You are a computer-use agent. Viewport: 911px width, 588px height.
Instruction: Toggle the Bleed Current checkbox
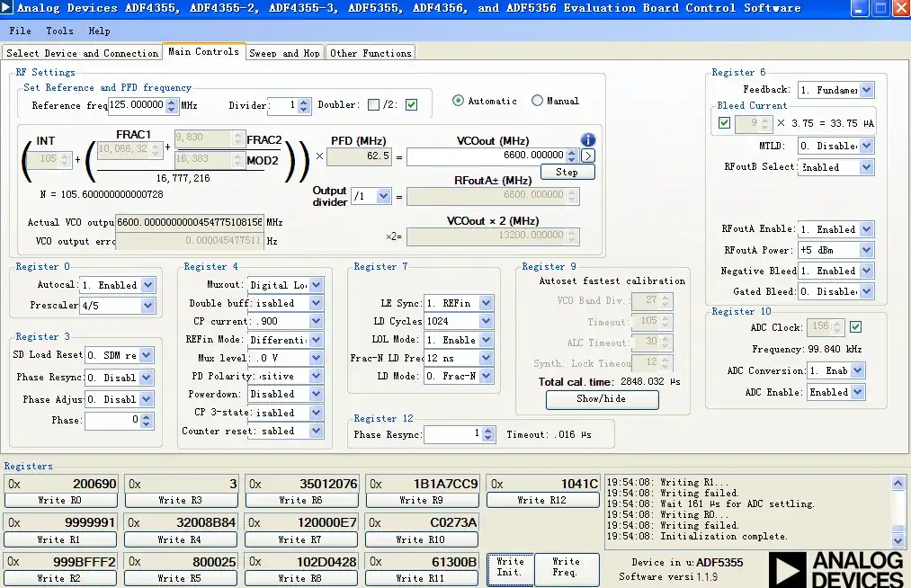pos(724,122)
